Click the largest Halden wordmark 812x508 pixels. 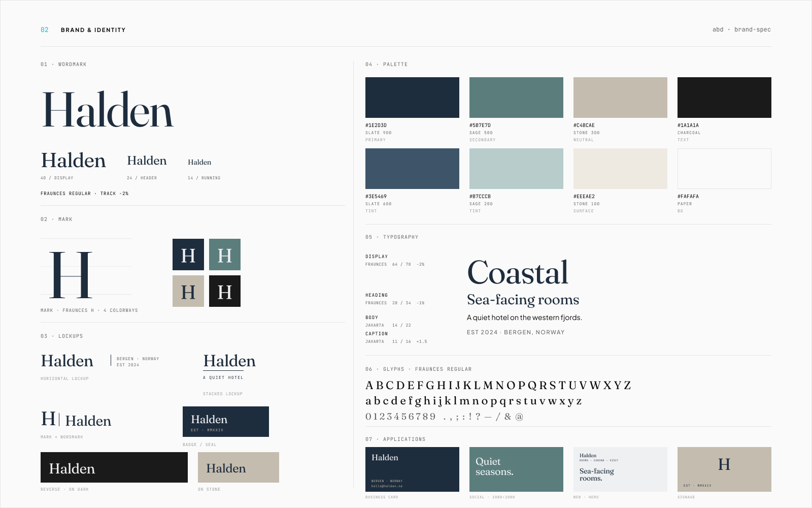pyautogui.click(x=108, y=110)
